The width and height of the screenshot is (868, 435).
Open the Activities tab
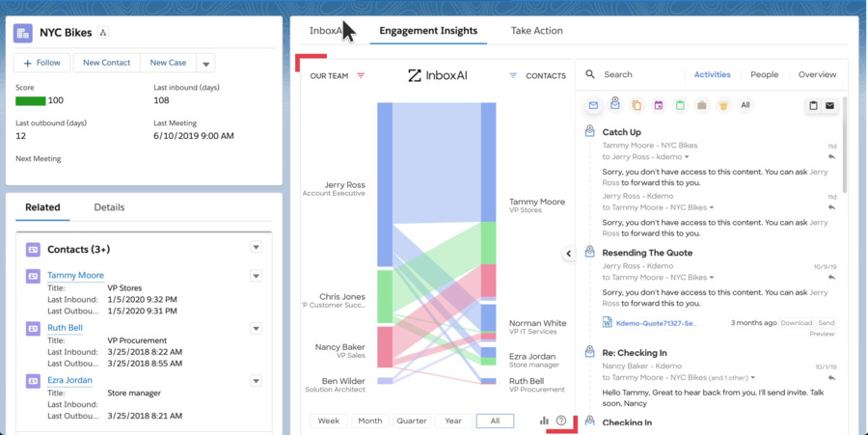(712, 74)
